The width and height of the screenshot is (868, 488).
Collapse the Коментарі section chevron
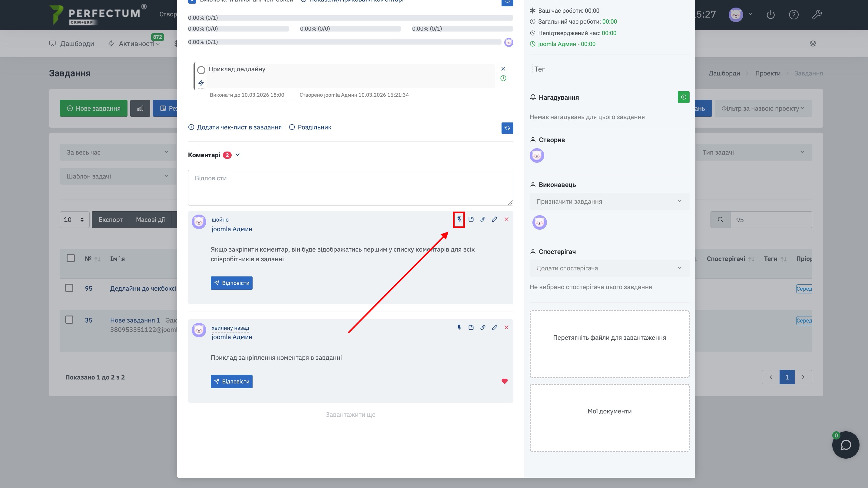tap(237, 155)
